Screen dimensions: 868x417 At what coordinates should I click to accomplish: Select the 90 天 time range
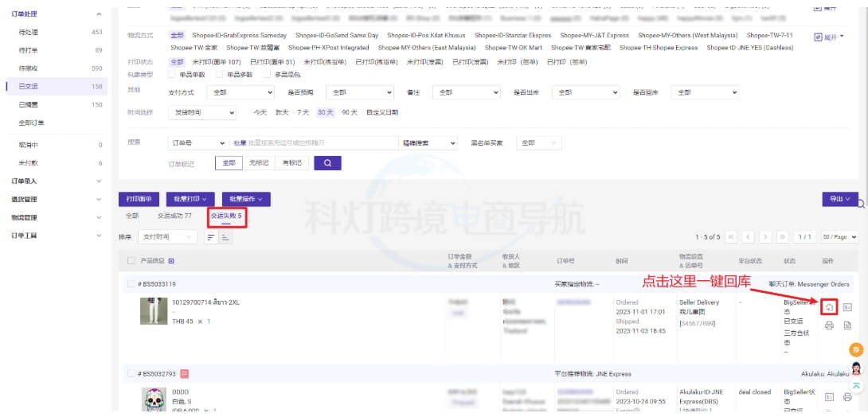click(349, 113)
